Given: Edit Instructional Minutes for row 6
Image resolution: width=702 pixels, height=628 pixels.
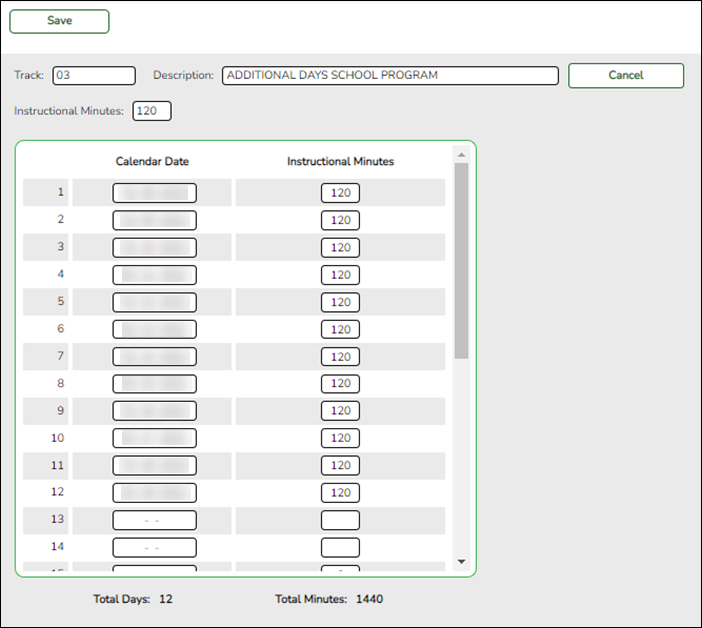Looking at the screenshot, I should tap(340, 329).
